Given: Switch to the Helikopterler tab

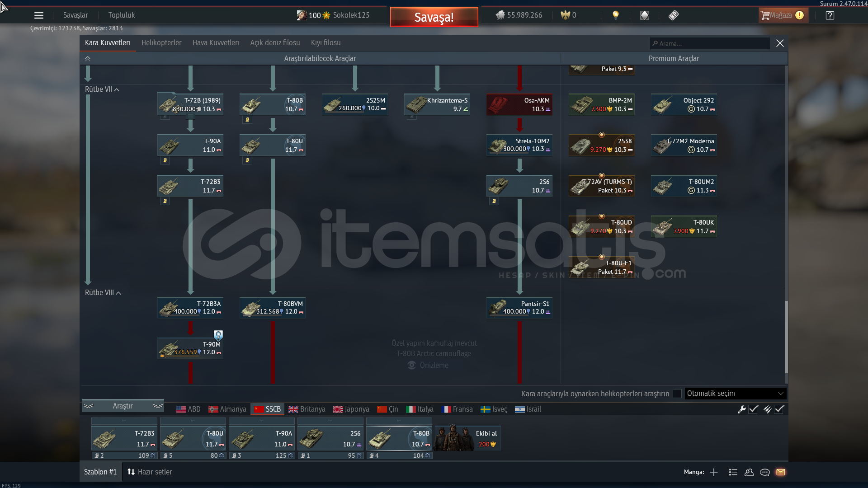Looking at the screenshot, I should (x=161, y=43).
